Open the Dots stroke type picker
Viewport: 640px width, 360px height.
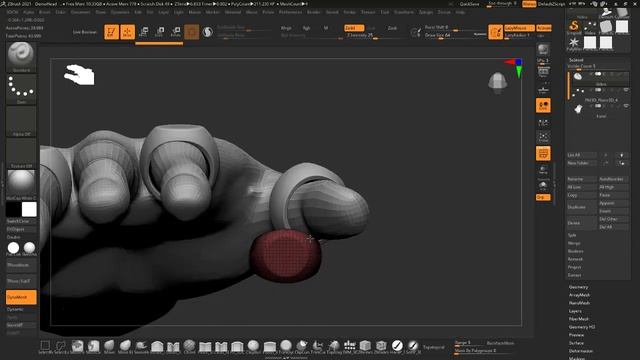pyautogui.click(x=21, y=89)
